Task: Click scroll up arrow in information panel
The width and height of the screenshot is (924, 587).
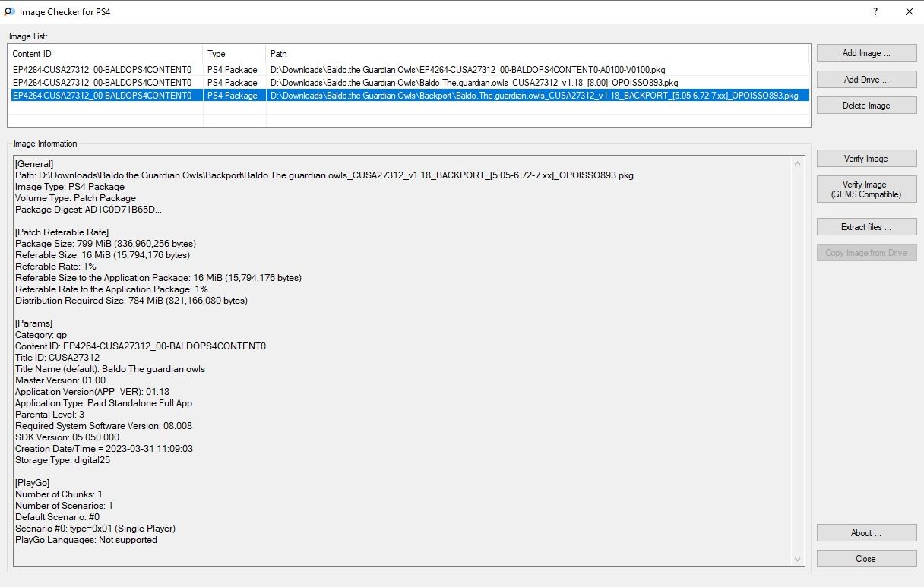Action: pyautogui.click(x=798, y=163)
